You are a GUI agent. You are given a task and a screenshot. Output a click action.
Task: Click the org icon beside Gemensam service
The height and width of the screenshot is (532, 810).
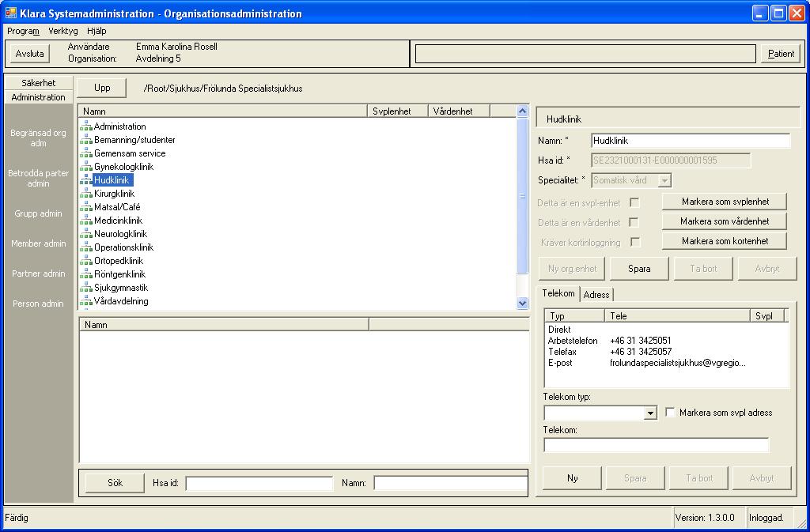(85, 153)
